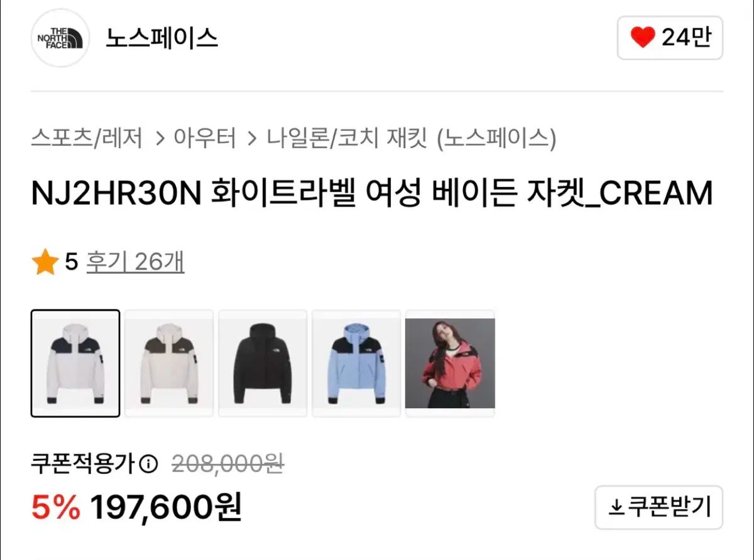
Task: Select the blue jacket thumbnail
Action: pyautogui.click(x=356, y=363)
